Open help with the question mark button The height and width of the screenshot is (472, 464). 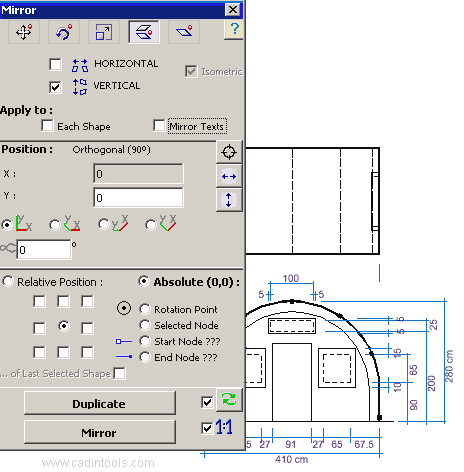(x=234, y=29)
